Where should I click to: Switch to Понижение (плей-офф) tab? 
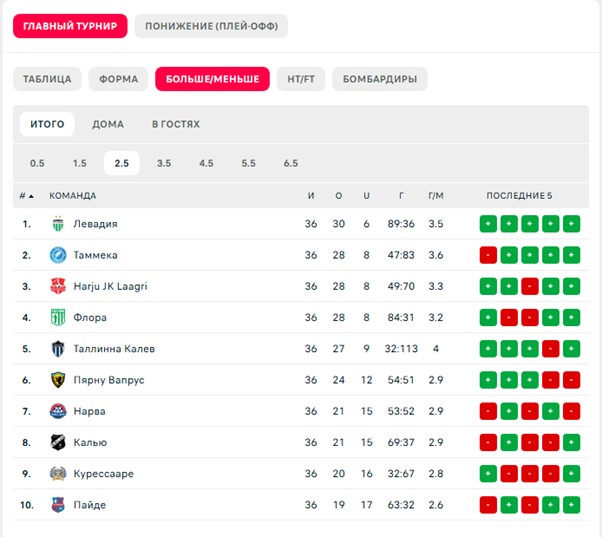point(211,26)
